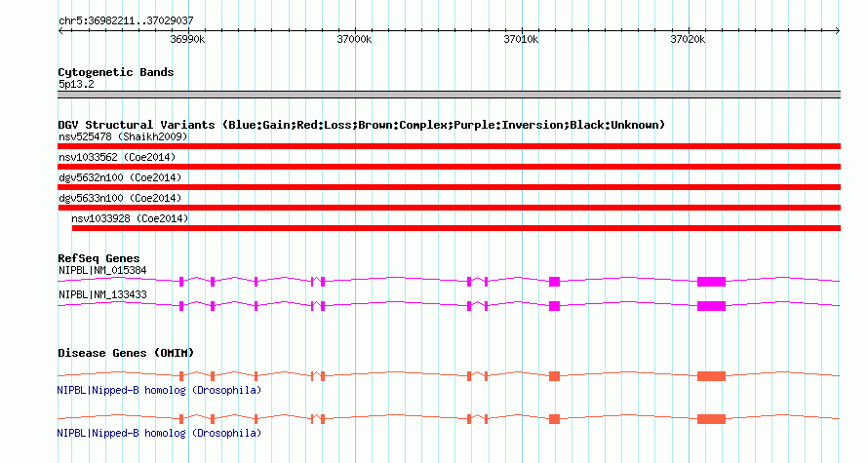Select the dgv5633n100 (Coe2014) label
868x463 pixels.
click(120, 198)
